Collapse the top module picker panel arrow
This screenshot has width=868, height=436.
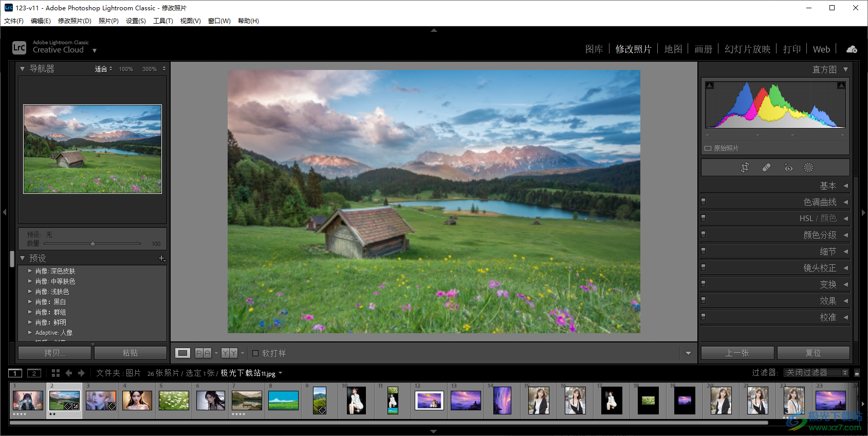point(434,30)
